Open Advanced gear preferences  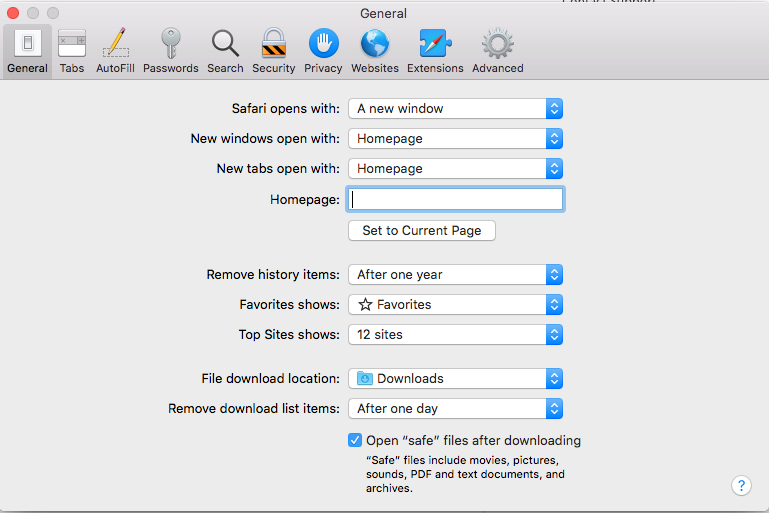click(x=498, y=51)
